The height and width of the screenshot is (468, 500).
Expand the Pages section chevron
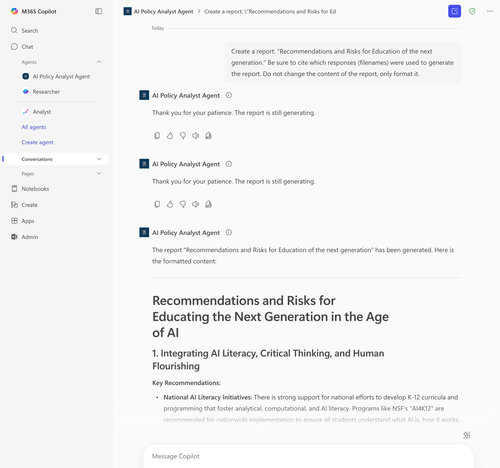coord(99,173)
